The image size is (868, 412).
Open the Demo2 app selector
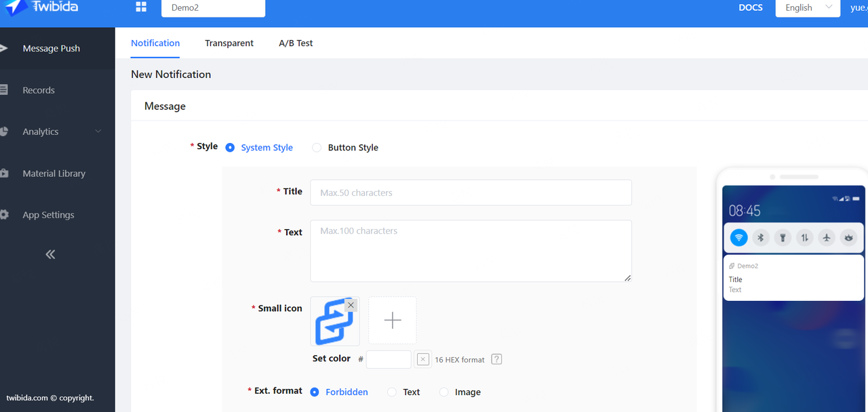pos(213,8)
